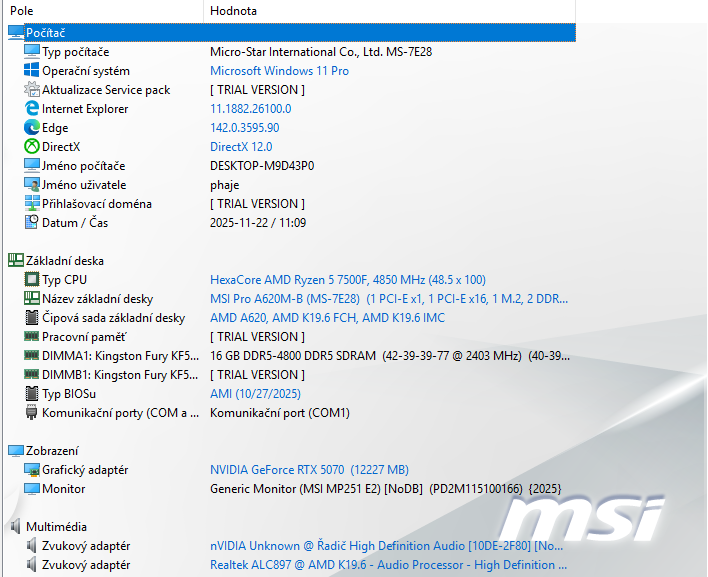Click the Typ CPU chip icon
Image resolution: width=708 pixels, height=577 pixels.
pos(32,279)
